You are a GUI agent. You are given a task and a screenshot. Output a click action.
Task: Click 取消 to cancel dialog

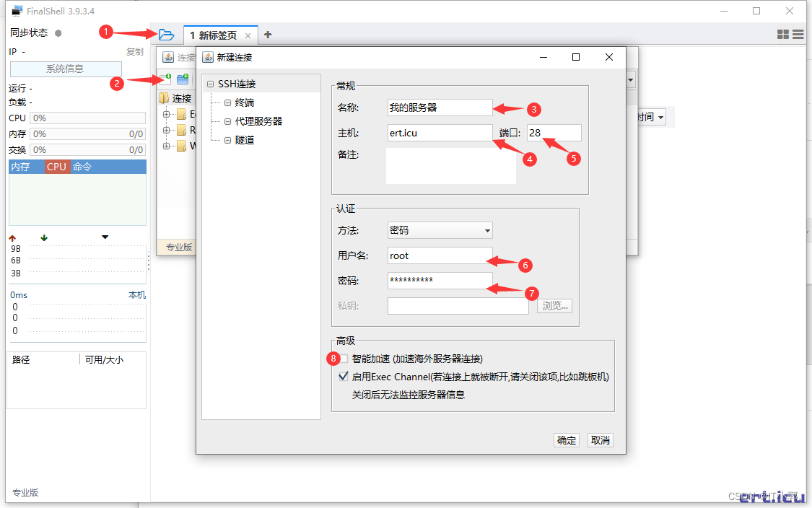(x=601, y=440)
